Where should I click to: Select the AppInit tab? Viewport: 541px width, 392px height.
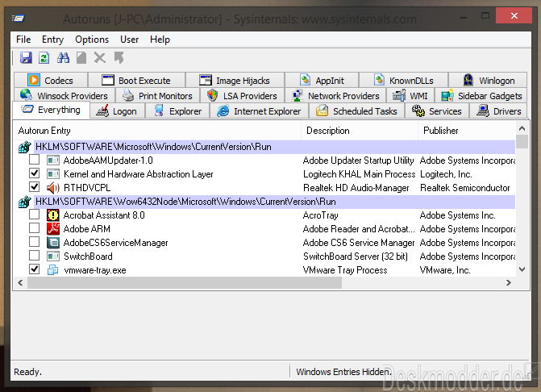click(322, 80)
